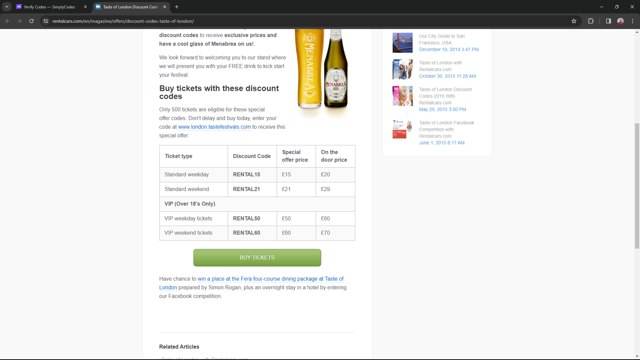Select the RENTAL60 discount code cell
The image size is (640, 360).
click(252, 233)
